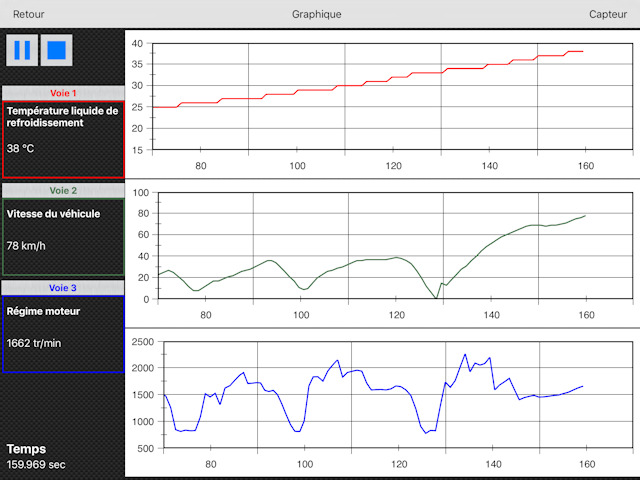The image size is (640, 480).
Task: Tap the green vehicle speed graph
Action: pyautogui.click(x=380, y=245)
